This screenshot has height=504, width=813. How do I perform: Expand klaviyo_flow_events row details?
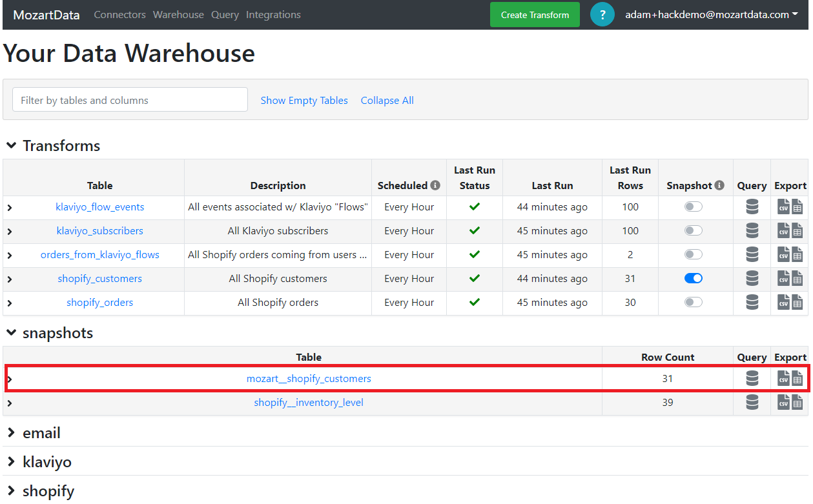point(10,208)
